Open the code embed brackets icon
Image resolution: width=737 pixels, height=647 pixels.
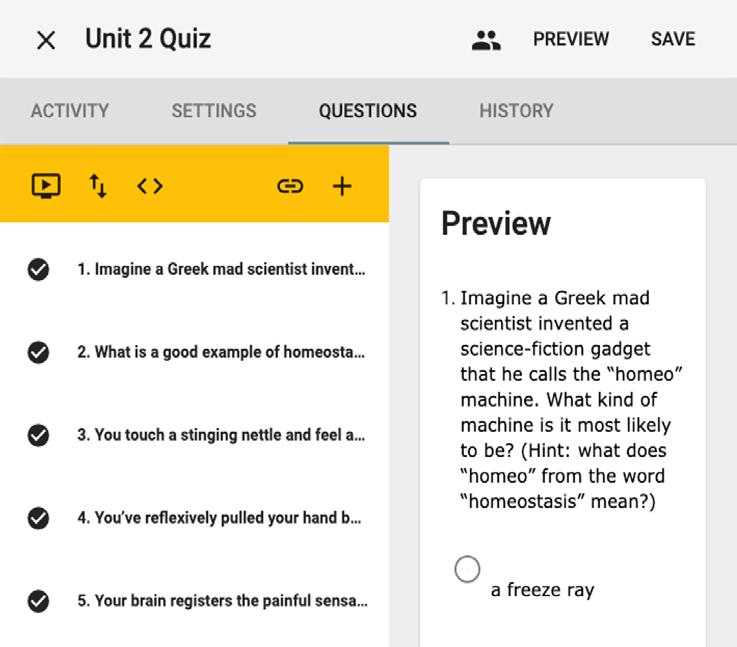[x=150, y=186]
